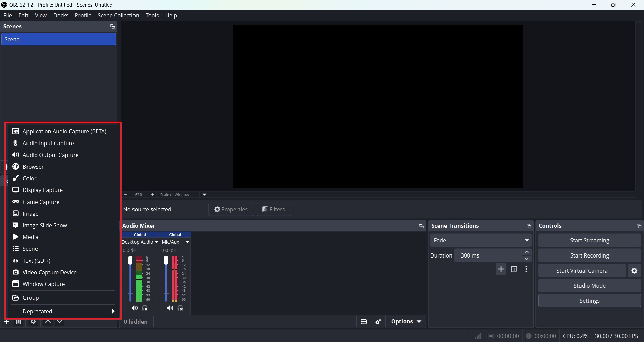Click Start Recording
The width and height of the screenshot is (644, 342).
click(x=589, y=255)
